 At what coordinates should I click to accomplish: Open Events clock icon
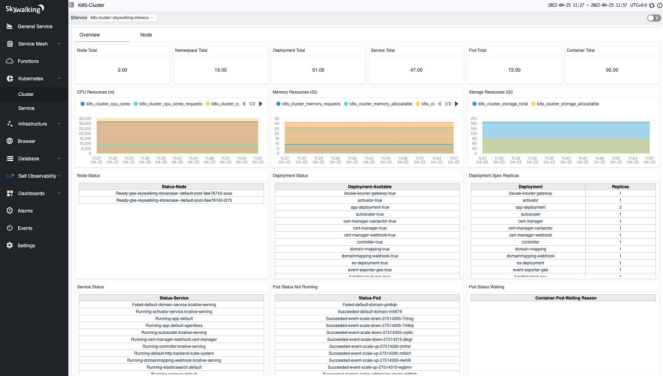pos(9,228)
